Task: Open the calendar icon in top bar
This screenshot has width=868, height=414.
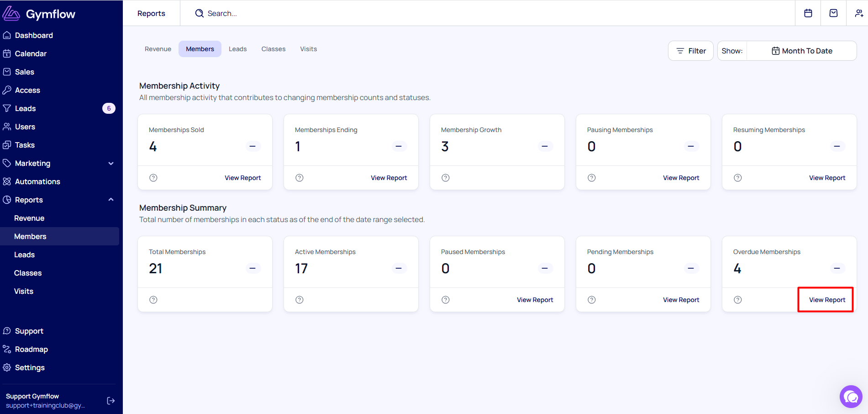Action: [x=808, y=13]
